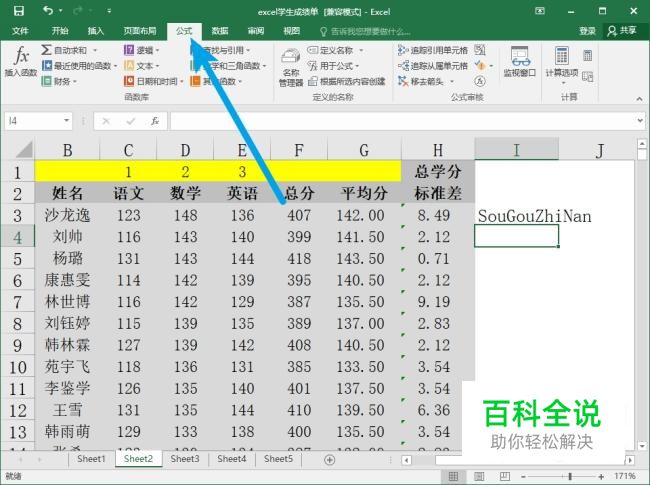This screenshot has height=485, width=650.
Task: Collapse the ribbon with the caret
Action: click(639, 99)
